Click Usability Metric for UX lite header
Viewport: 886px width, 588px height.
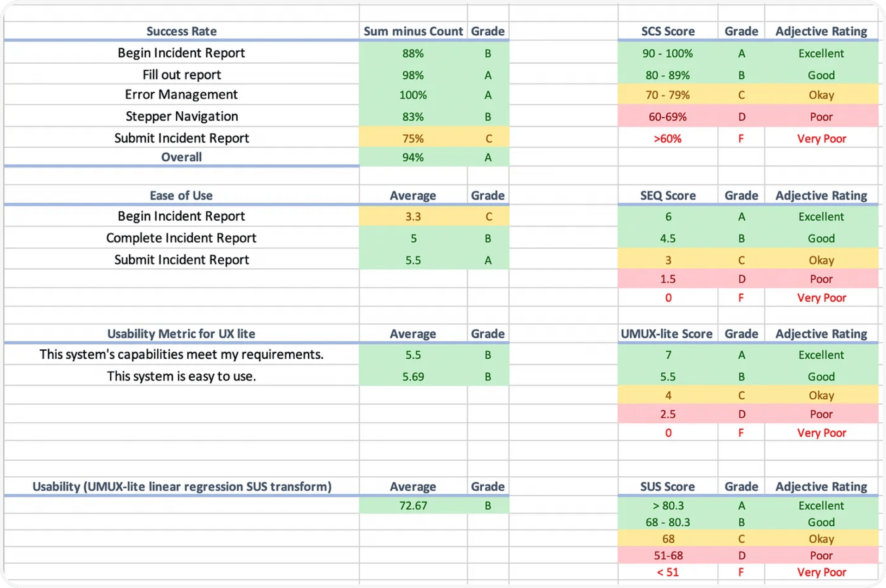pyautogui.click(x=181, y=334)
